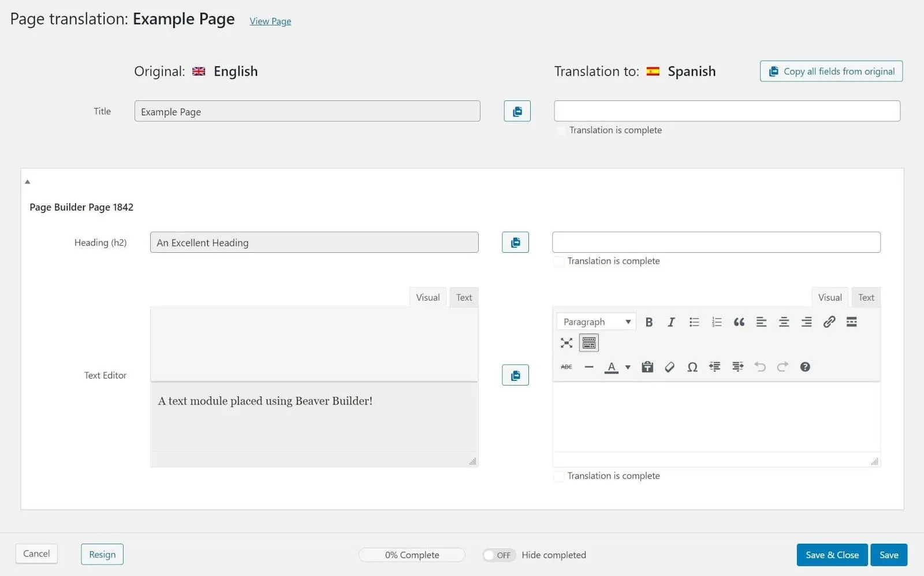Insert special character (Omega icon)

(x=692, y=367)
